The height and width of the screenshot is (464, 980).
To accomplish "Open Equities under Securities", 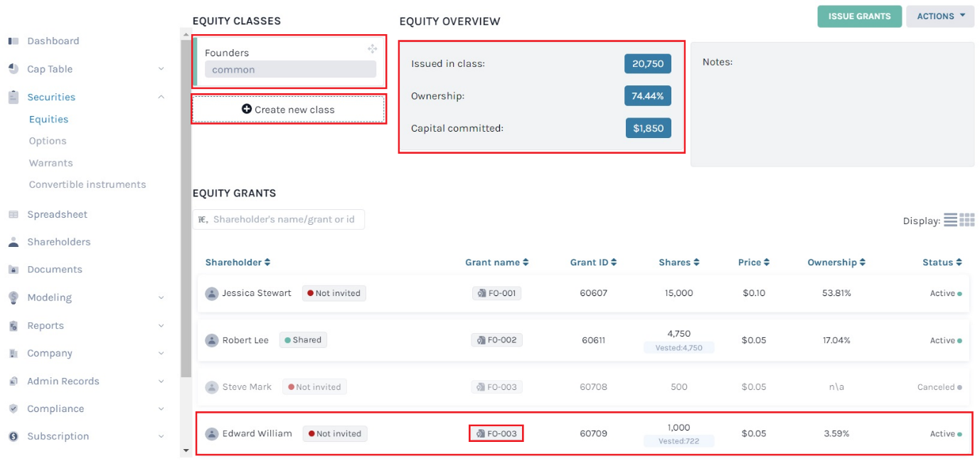I will click(x=48, y=119).
